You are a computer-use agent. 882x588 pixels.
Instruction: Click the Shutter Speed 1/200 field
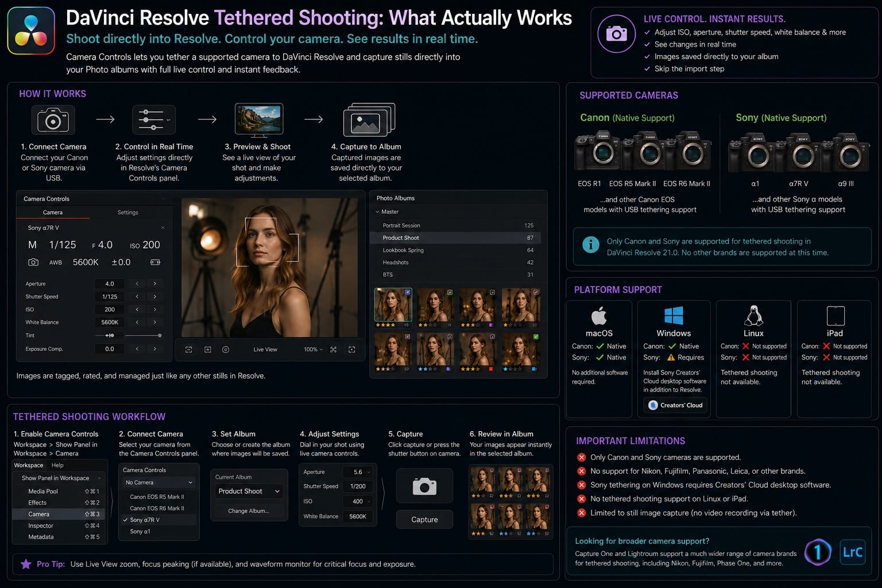(x=358, y=486)
